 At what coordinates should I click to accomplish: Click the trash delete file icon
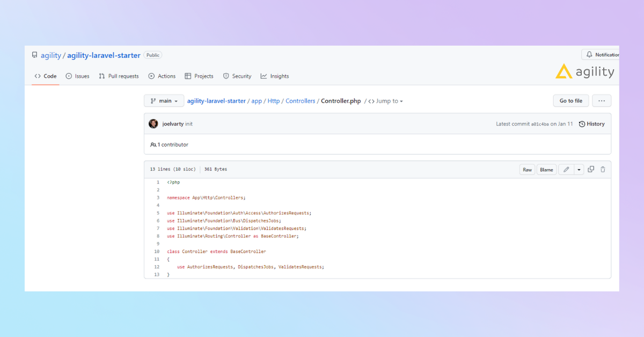pyautogui.click(x=603, y=170)
